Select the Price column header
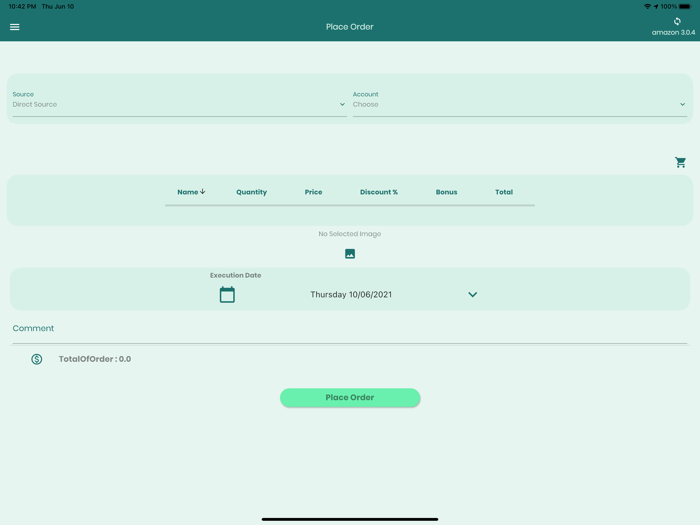The image size is (700, 525). pos(313,192)
